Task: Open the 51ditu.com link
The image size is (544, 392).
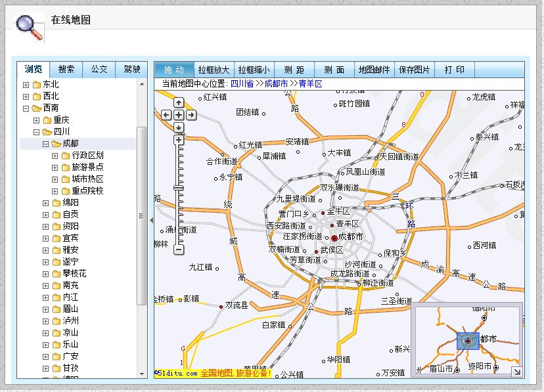Action: coord(176,373)
